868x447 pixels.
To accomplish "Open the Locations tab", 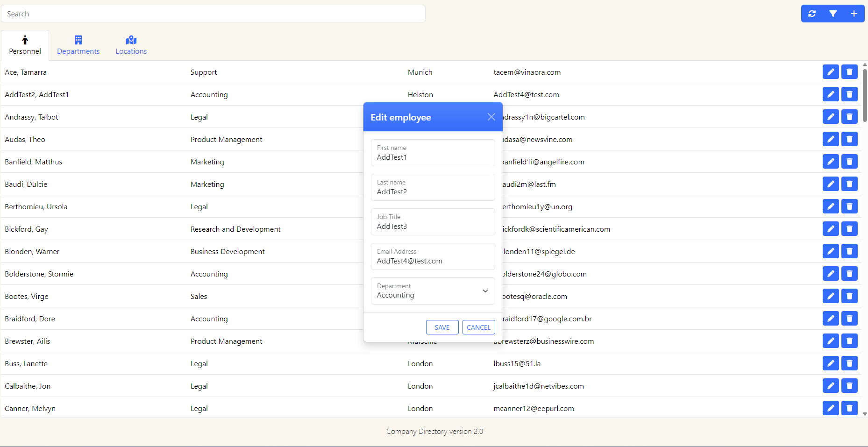I will pyautogui.click(x=131, y=45).
